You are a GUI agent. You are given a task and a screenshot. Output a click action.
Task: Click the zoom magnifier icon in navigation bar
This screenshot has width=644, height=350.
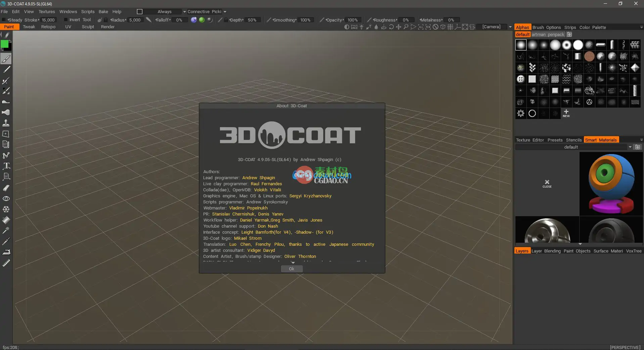(x=406, y=27)
